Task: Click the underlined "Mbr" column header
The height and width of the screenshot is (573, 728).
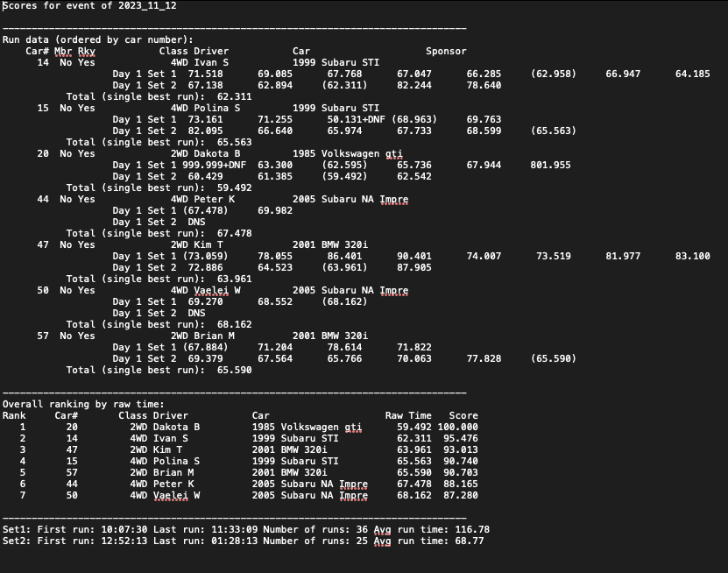Action: (x=63, y=51)
